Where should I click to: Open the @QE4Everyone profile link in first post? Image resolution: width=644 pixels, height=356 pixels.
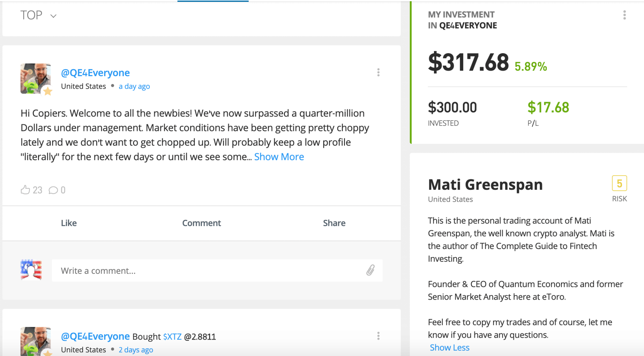[x=95, y=73]
